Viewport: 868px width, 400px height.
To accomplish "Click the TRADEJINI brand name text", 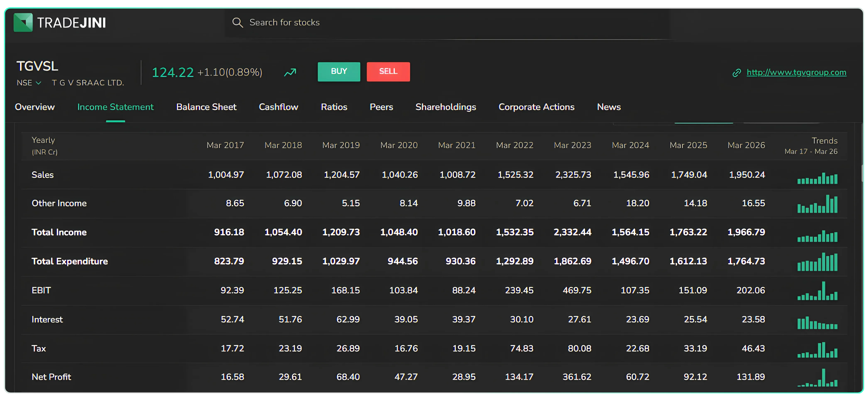I will (x=71, y=23).
